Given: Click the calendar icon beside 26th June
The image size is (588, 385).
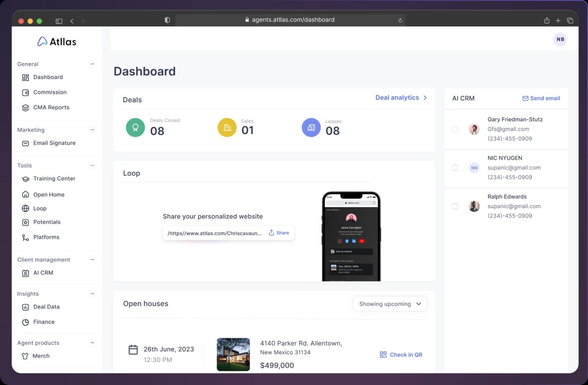Looking at the screenshot, I should tap(133, 350).
